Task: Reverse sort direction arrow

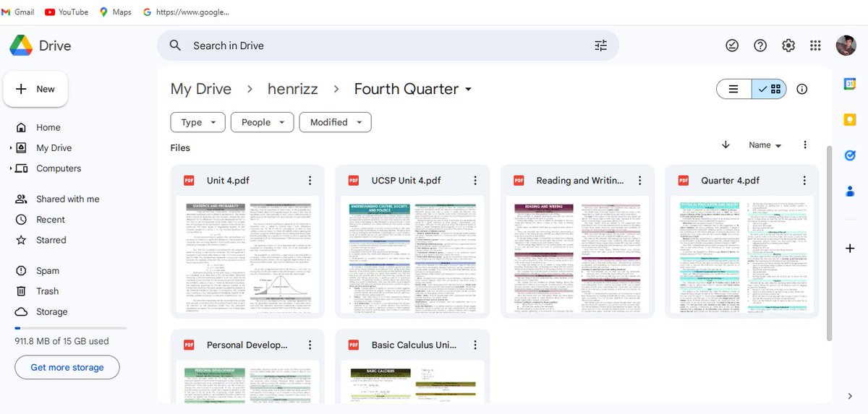Action: (x=726, y=145)
